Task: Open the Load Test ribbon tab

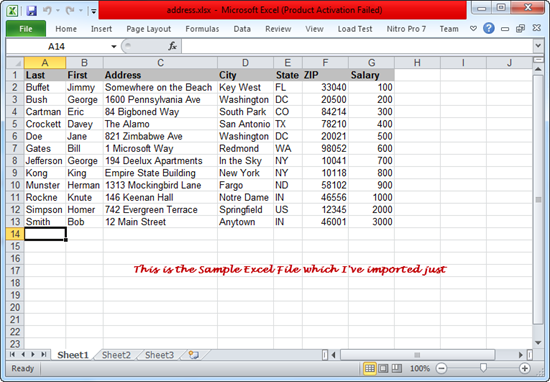Action: pos(355,29)
